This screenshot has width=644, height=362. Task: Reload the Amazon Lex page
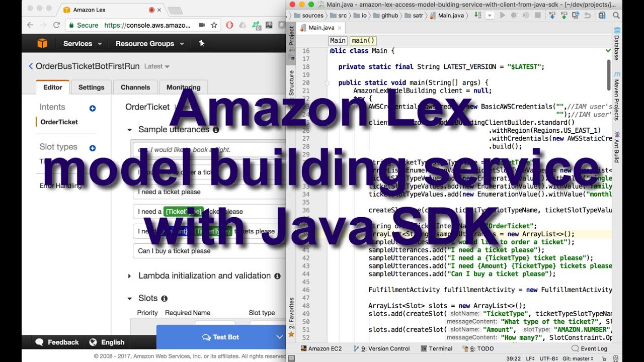(56, 25)
